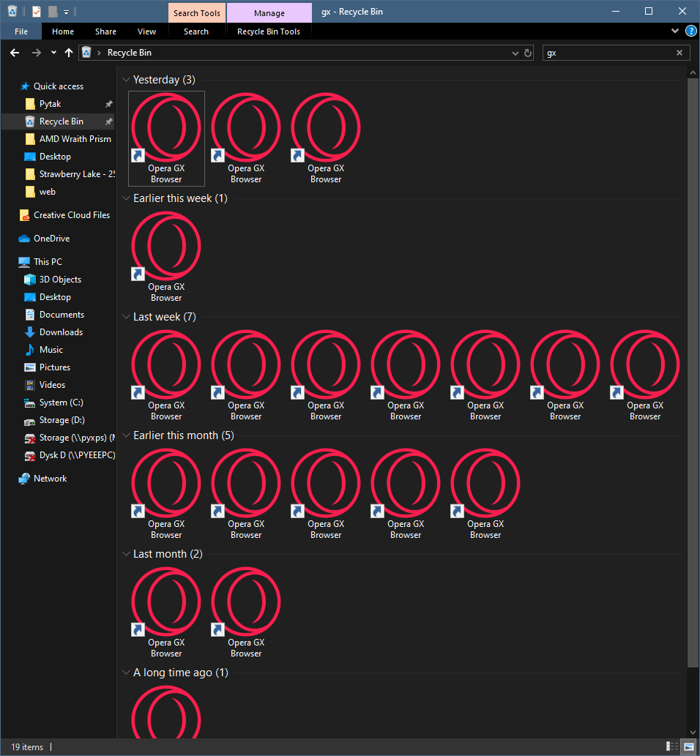Switch to large thumbnails view in status bar
Screen dimensions: 700x756
pyautogui.click(x=688, y=746)
